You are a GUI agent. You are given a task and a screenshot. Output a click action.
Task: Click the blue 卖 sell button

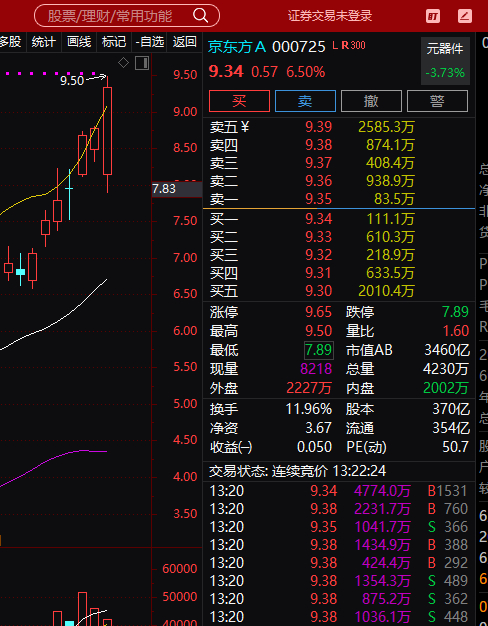[305, 101]
